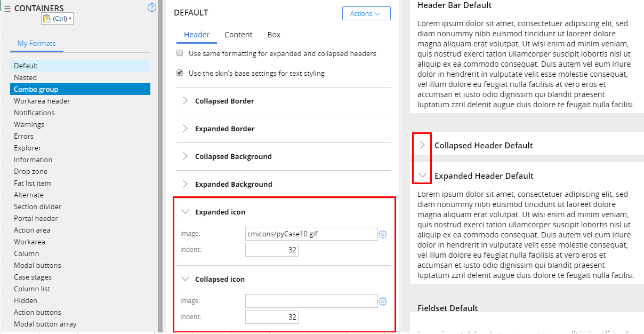Screen dimensions: 644x334
Task: Open the Actions dropdown
Action: coord(366,13)
